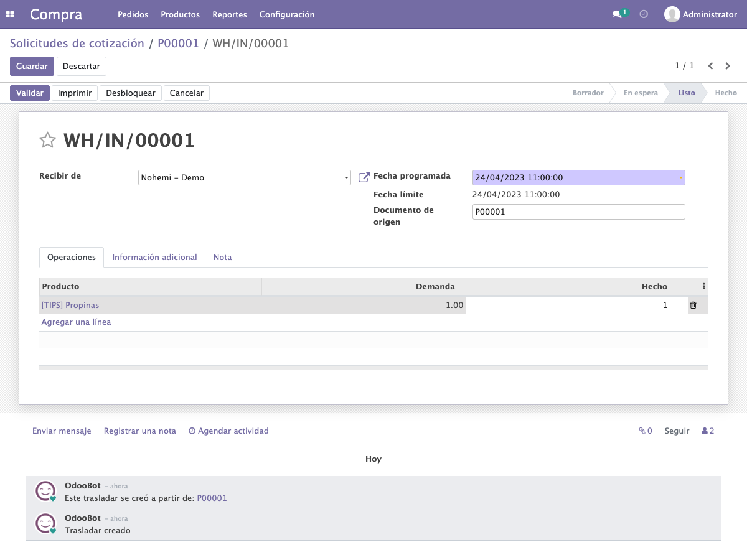The image size is (747, 560).
Task: Click first OdooBot avatar
Action: coord(45,492)
